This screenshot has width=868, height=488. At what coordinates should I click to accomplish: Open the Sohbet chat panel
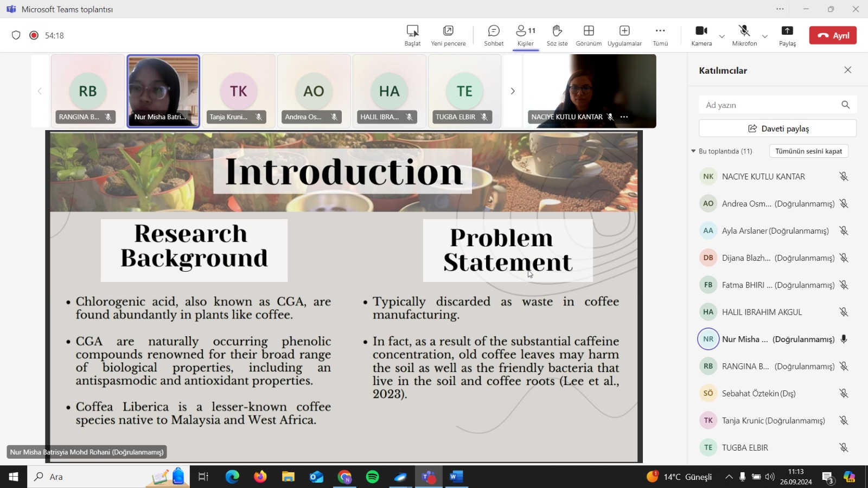tap(494, 35)
